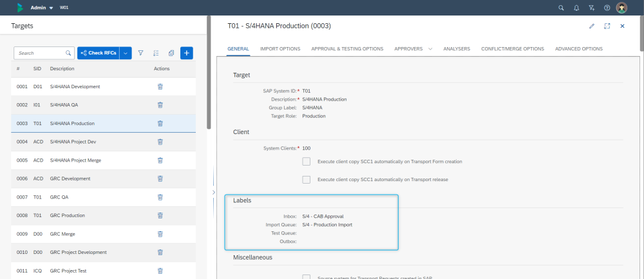Switch to Import Options tab
The height and width of the screenshot is (279, 644).
click(x=280, y=49)
